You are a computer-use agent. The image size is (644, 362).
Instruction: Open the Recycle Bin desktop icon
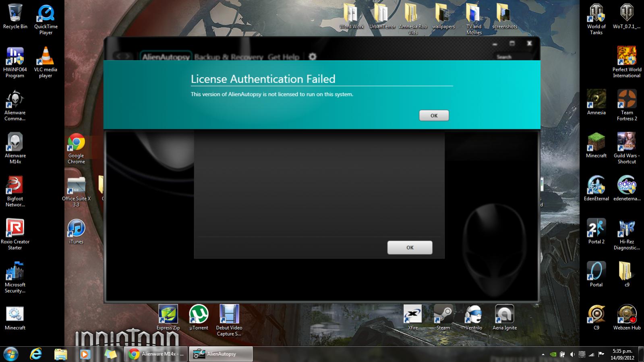click(x=15, y=17)
